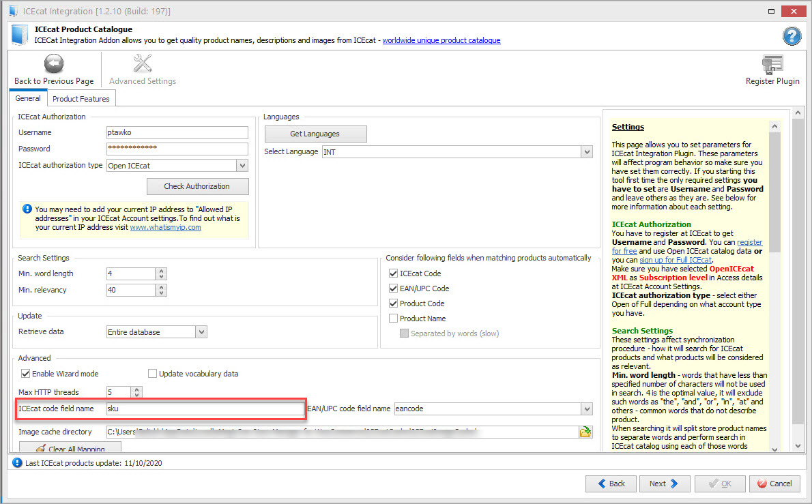Click the Search Settings help heading
Image resolution: width=812 pixels, height=504 pixels.
tap(642, 331)
